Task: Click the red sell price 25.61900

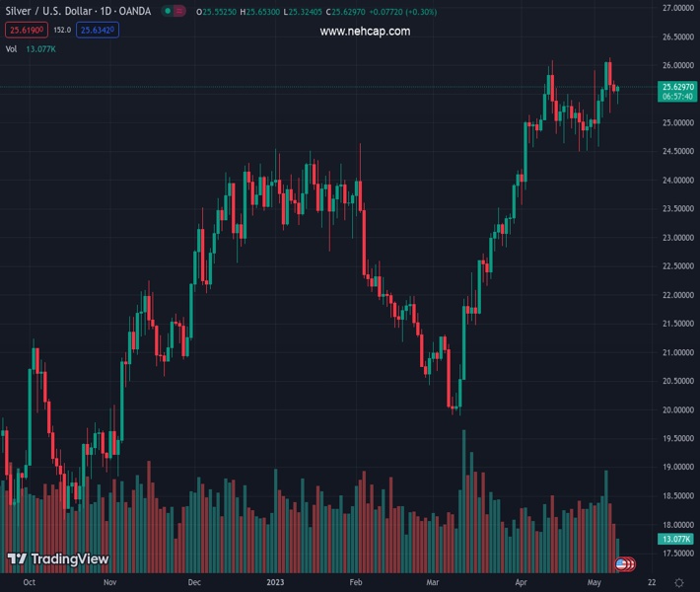Action: tap(26, 31)
